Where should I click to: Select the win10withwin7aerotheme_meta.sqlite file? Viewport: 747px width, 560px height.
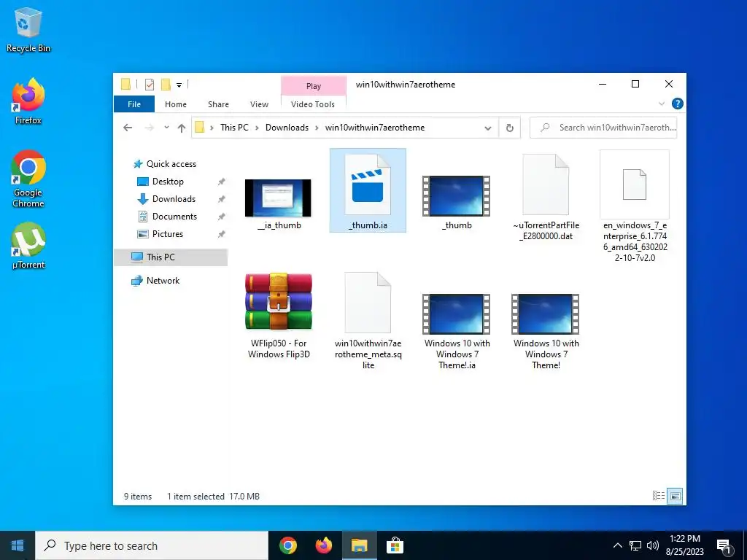pyautogui.click(x=368, y=321)
